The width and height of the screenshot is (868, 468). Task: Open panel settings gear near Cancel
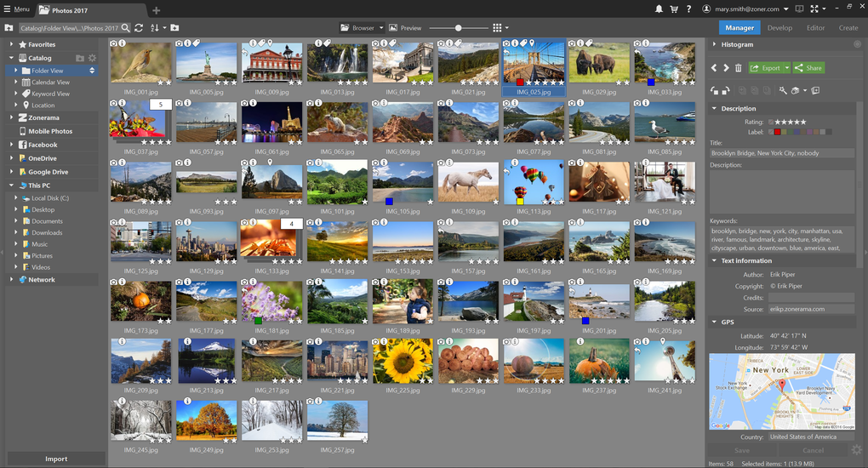point(857,450)
